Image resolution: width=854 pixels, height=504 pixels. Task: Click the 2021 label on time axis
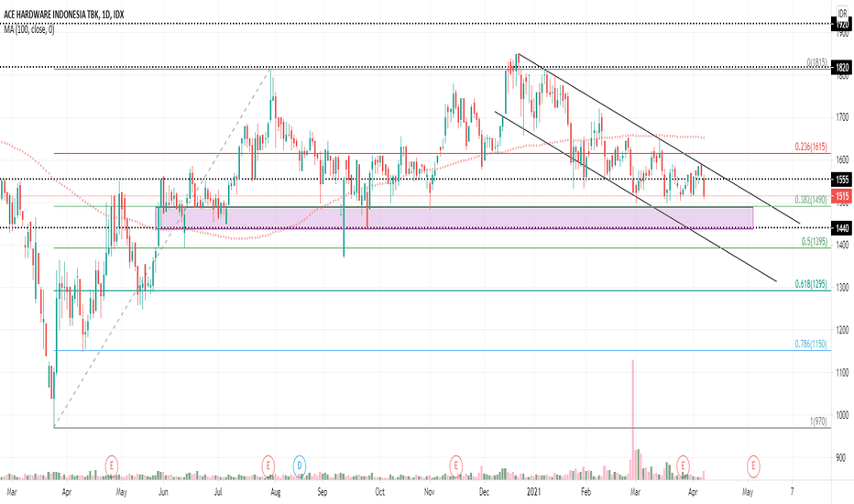(x=533, y=492)
